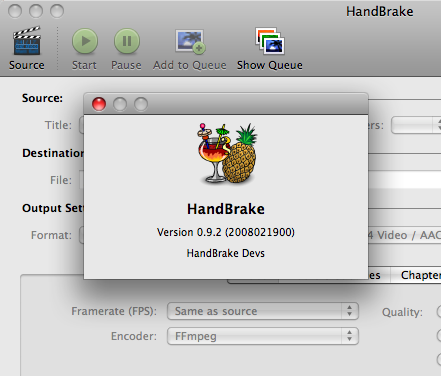Open the Source clapperboard icon
The height and width of the screenshot is (376, 441).
pos(27,41)
